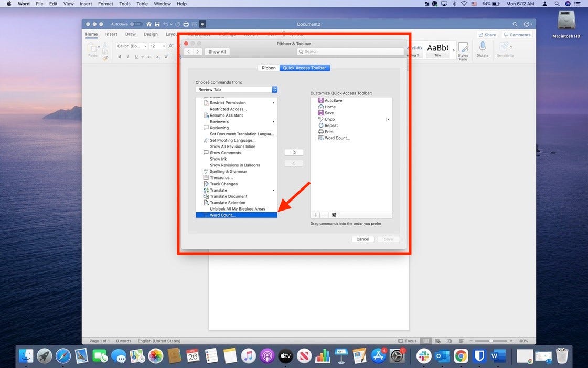Click the Home icon in Word's title bar
The height and width of the screenshot is (368, 588).
coord(149,24)
